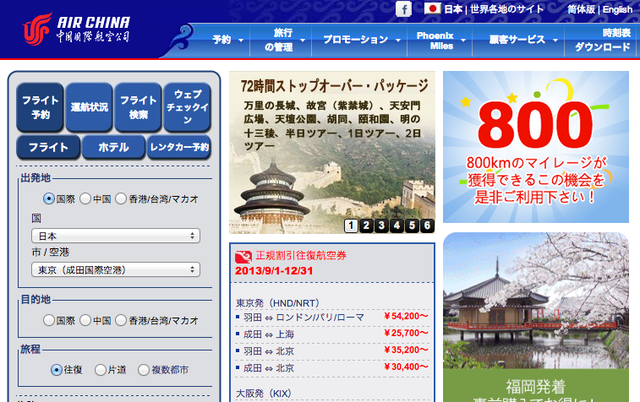
Task: Open the 800km mileage promotion banner
Action: [x=536, y=147]
